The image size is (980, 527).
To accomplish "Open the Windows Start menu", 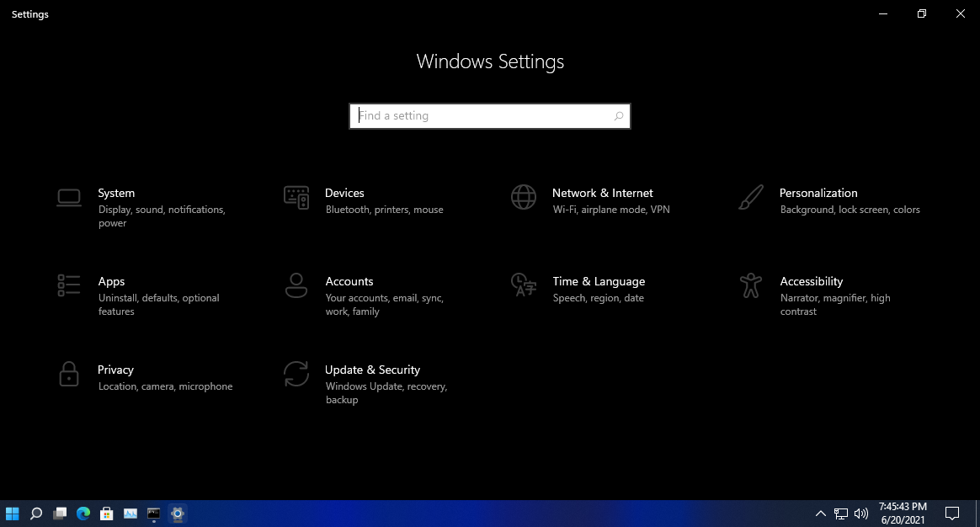I will [x=13, y=514].
